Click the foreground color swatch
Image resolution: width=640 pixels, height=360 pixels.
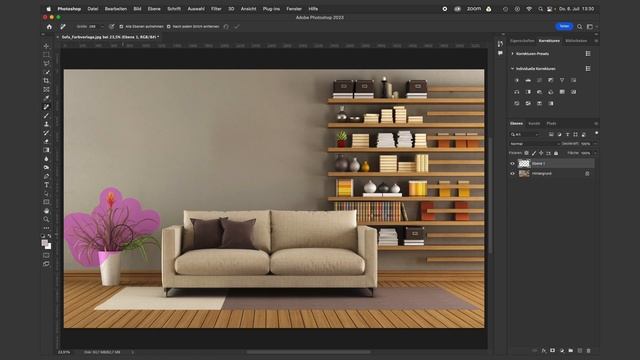(x=44, y=243)
